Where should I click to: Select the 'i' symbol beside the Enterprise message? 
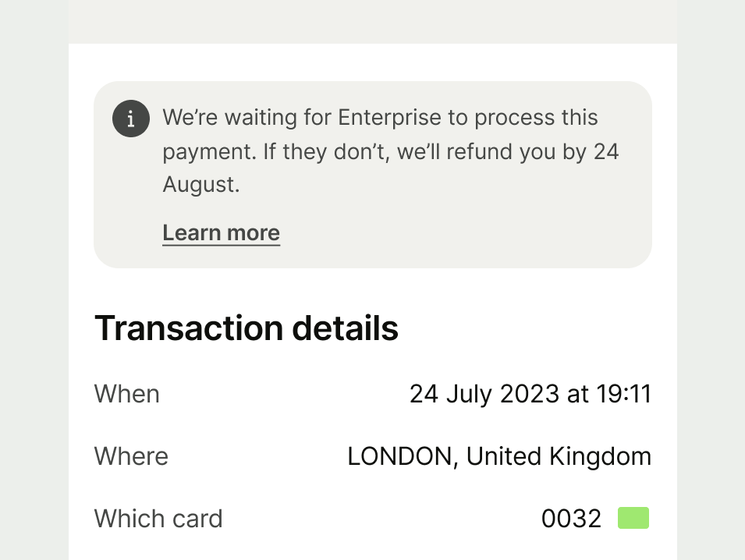(x=130, y=118)
